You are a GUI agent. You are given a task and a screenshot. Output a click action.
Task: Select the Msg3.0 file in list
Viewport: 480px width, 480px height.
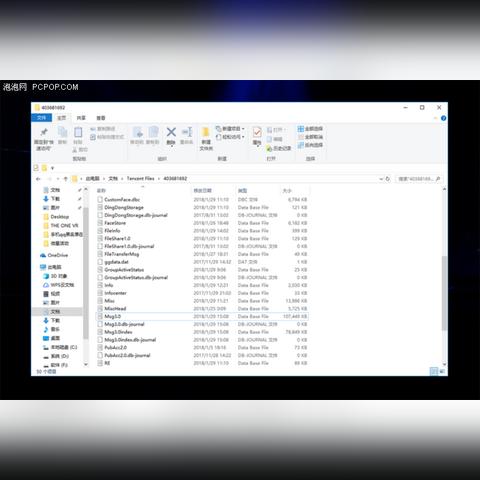click(202, 316)
